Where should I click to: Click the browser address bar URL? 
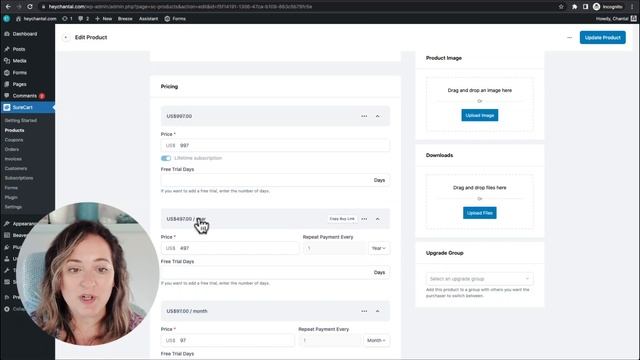[x=180, y=7]
